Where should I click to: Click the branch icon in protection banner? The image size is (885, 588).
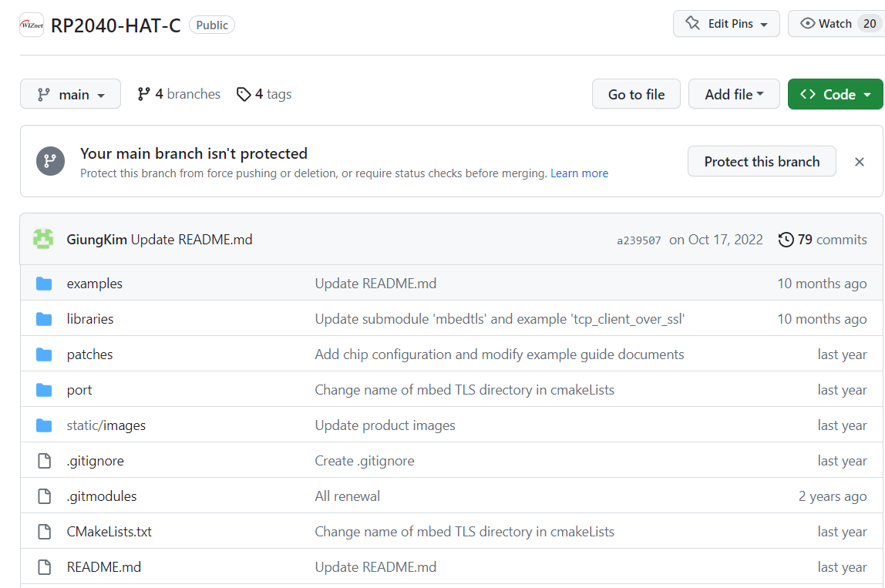50,161
